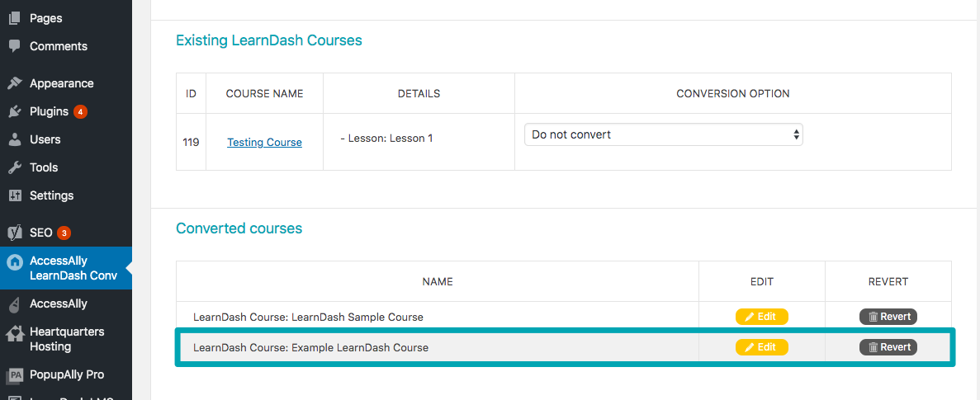Click the PopupAlly Pro PA icon
The height and width of the screenshot is (400, 980).
14,375
